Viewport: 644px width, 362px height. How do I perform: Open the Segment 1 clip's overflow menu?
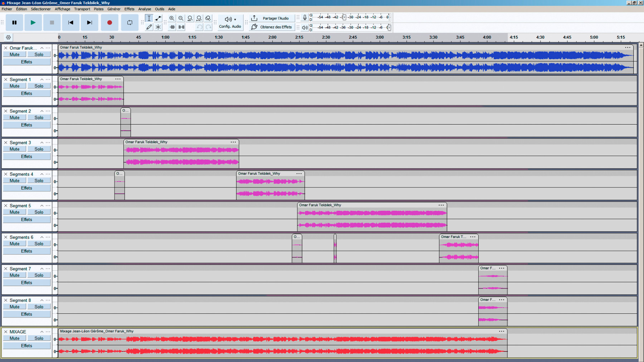[118, 79]
